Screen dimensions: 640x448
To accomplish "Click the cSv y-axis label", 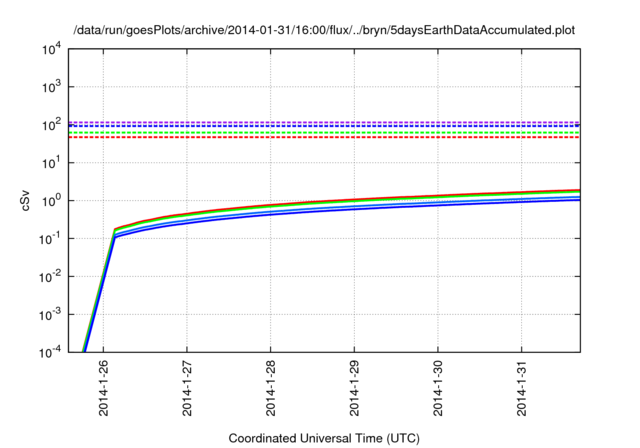I will pyautogui.click(x=26, y=200).
